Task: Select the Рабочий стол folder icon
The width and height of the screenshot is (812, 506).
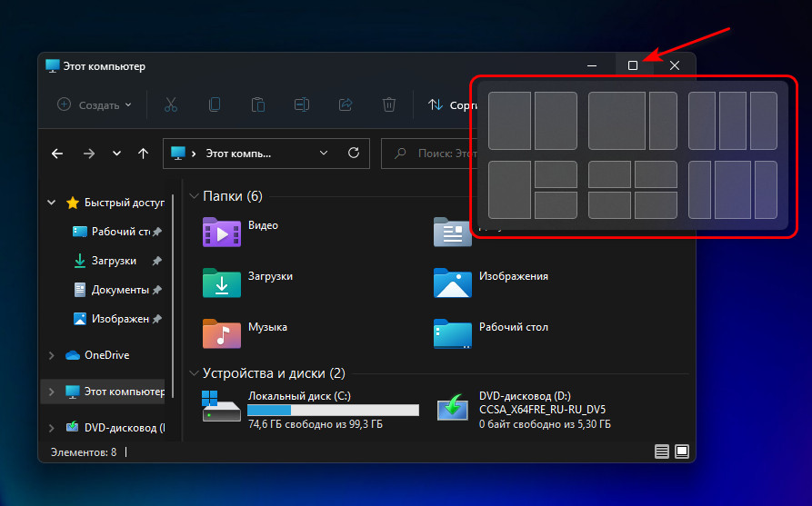Action: pos(452,333)
